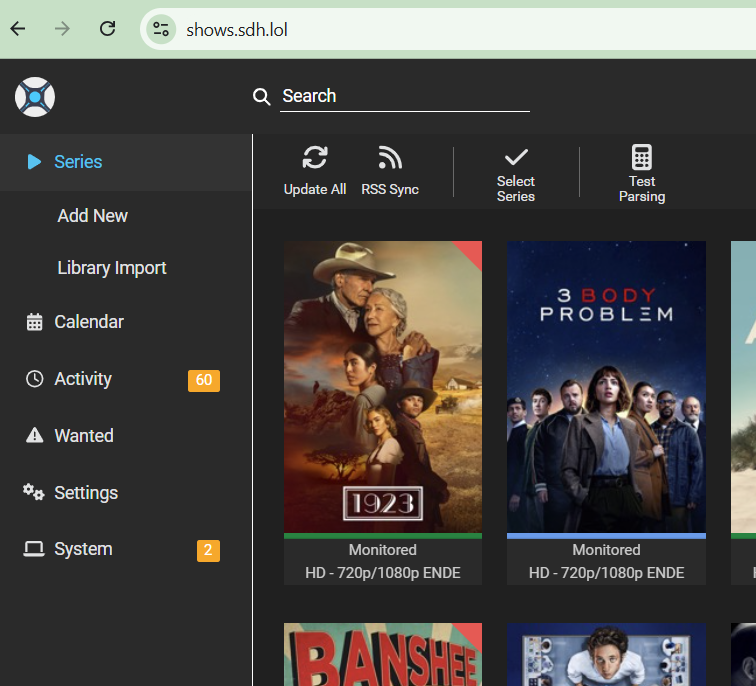The height and width of the screenshot is (686, 756).
Task: Click the Select Series checkmark icon
Action: (516, 157)
